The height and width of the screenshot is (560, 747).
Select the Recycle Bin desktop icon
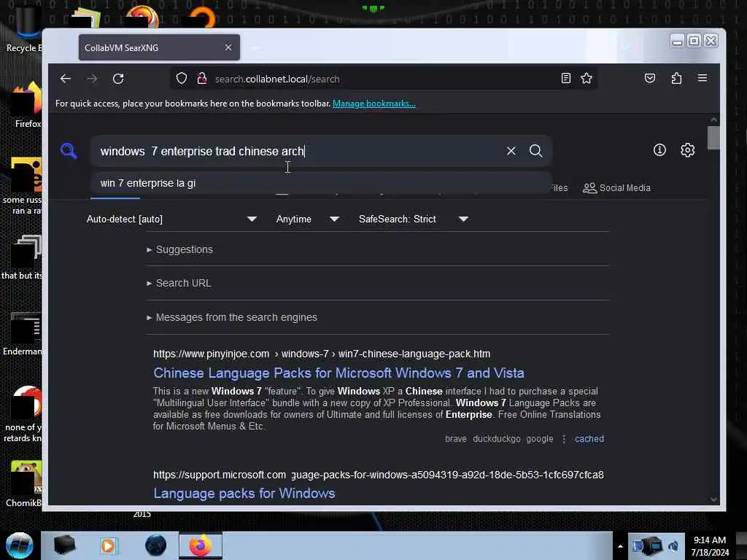point(24,29)
